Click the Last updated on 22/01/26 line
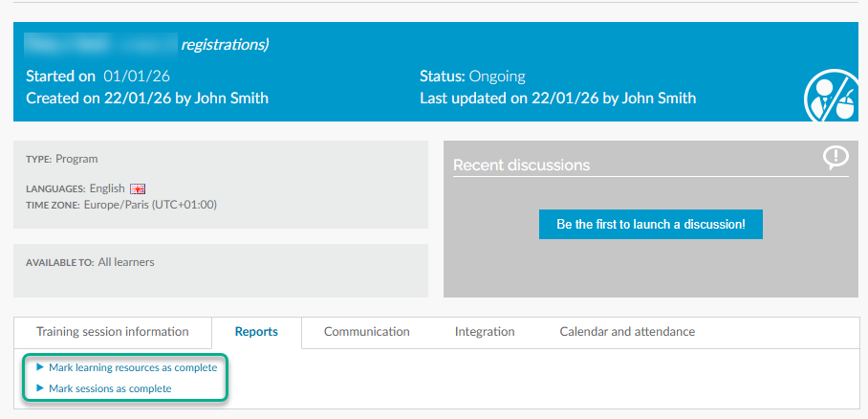Viewport: 868px width, 419px height. point(557,98)
